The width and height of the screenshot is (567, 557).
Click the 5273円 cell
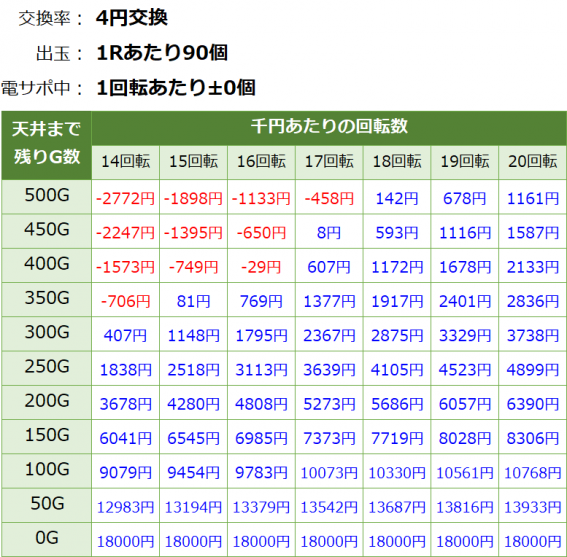(329, 404)
